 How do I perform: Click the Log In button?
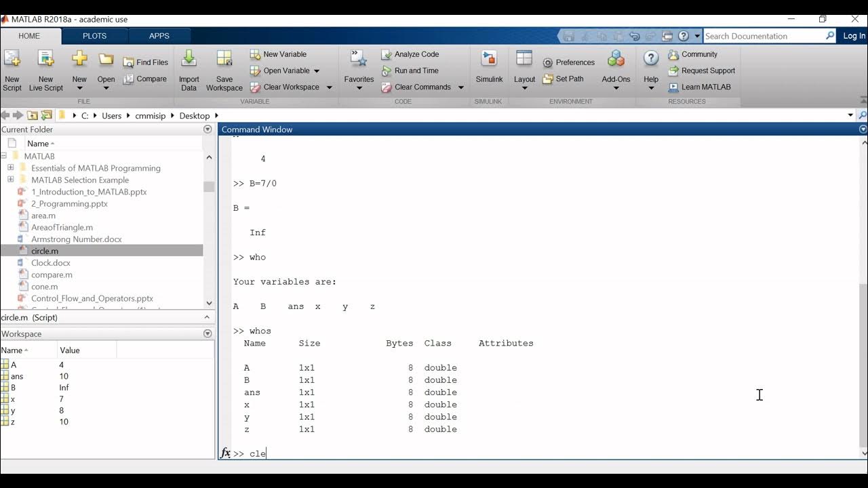(x=854, y=36)
